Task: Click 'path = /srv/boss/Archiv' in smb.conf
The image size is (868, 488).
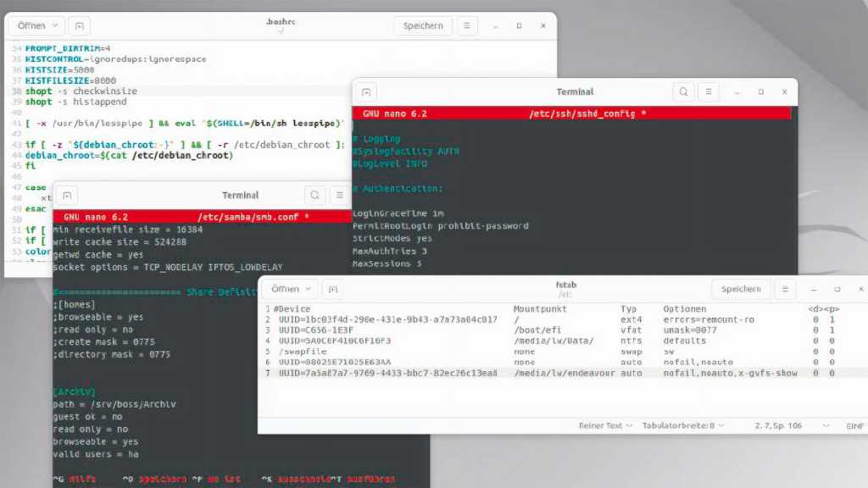Action: tap(114, 404)
